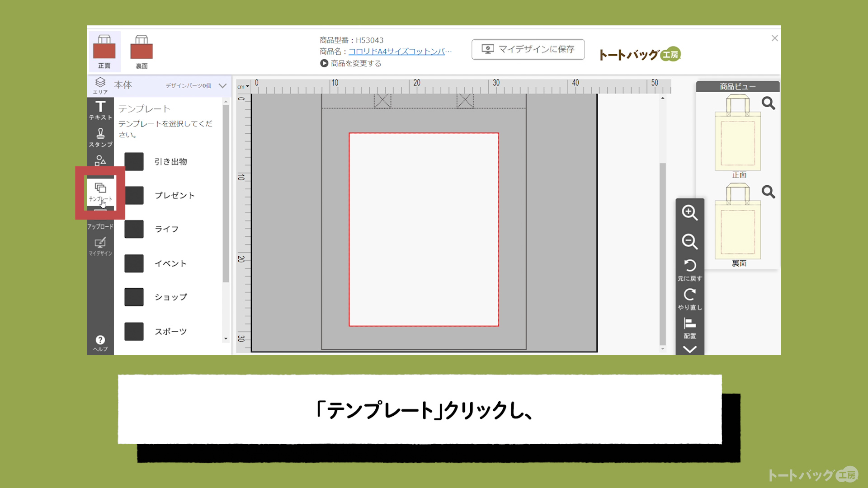Click やり直し redo button
The width and height of the screenshot is (868, 488).
click(x=690, y=299)
